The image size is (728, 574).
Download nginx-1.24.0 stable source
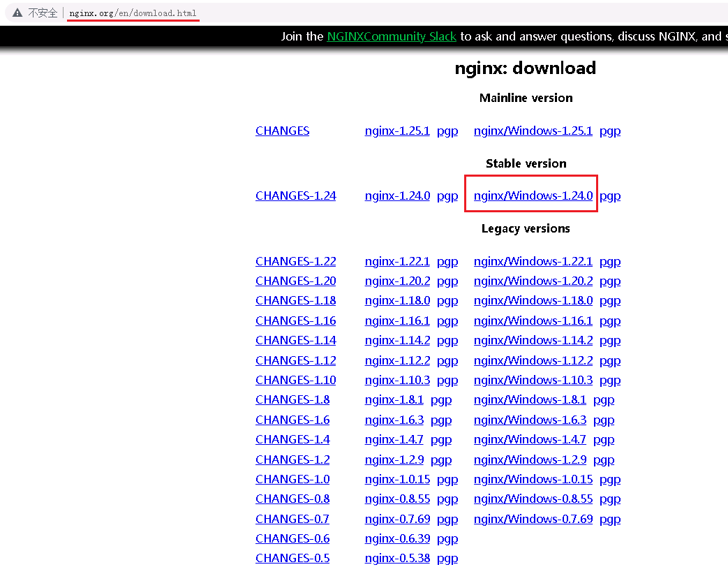397,196
